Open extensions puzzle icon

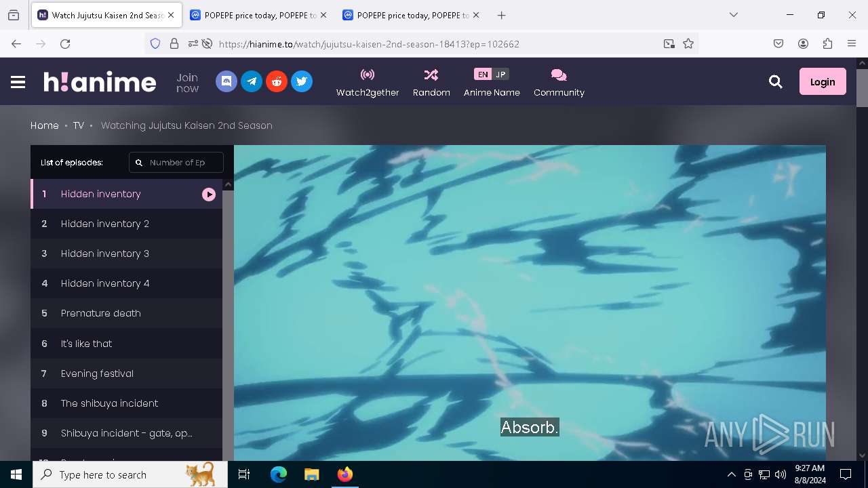click(x=827, y=43)
